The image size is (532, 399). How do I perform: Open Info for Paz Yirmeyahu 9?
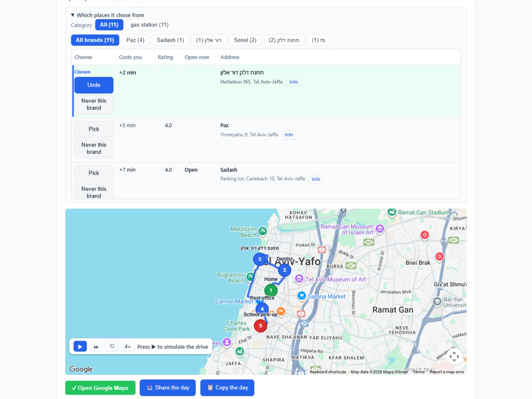click(289, 135)
